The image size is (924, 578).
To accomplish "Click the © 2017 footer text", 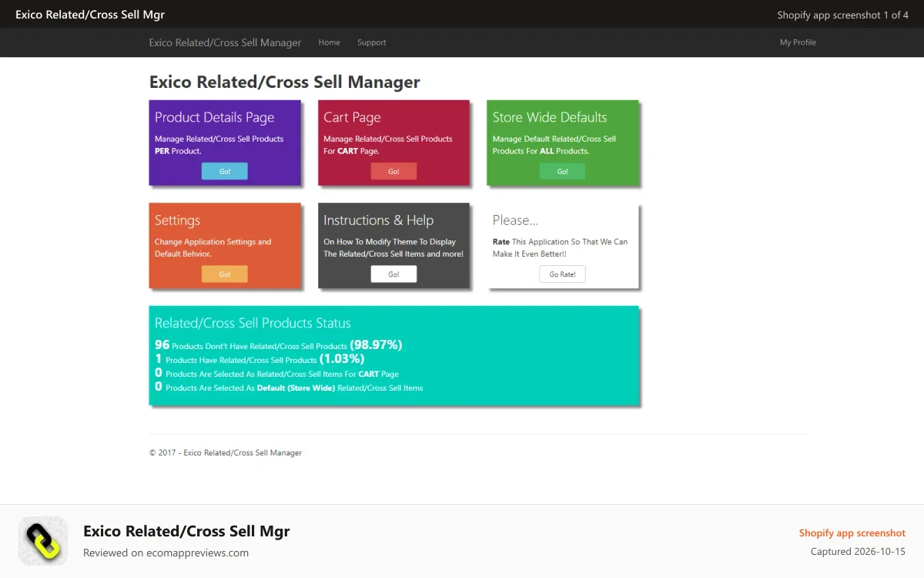I will pyautogui.click(x=226, y=452).
